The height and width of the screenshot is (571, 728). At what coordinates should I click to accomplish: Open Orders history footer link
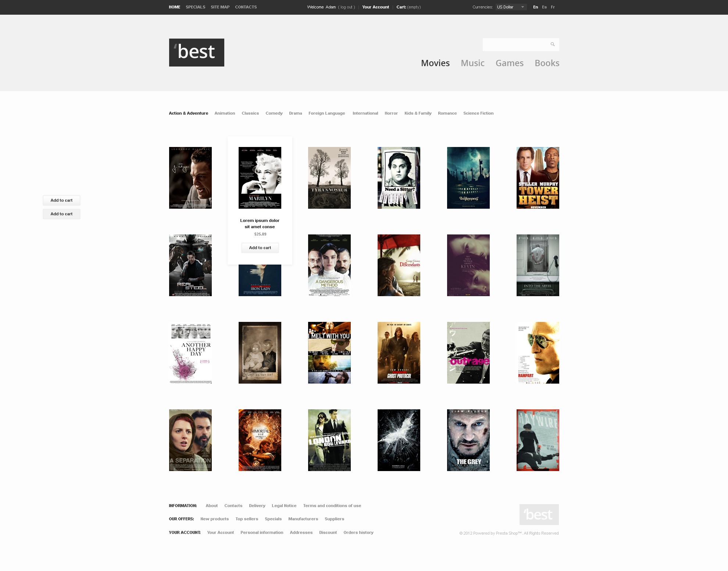pyautogui.click(x=358, y=532)
